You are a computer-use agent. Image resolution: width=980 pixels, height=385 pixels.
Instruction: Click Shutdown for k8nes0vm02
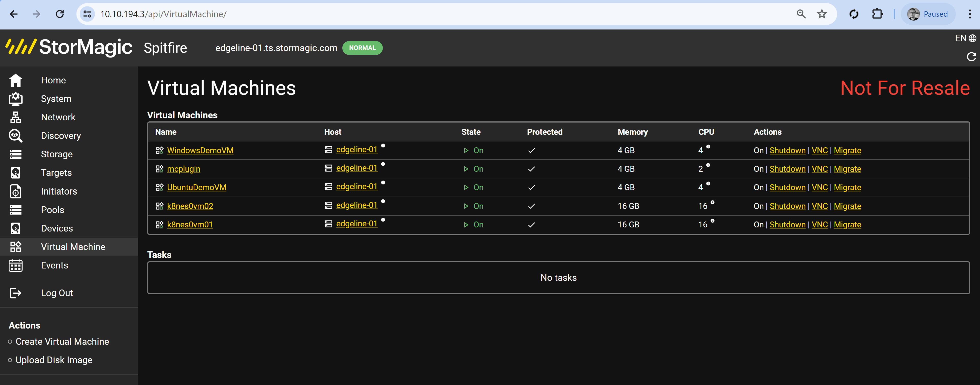pyautogui.click(x=787, y=206)
